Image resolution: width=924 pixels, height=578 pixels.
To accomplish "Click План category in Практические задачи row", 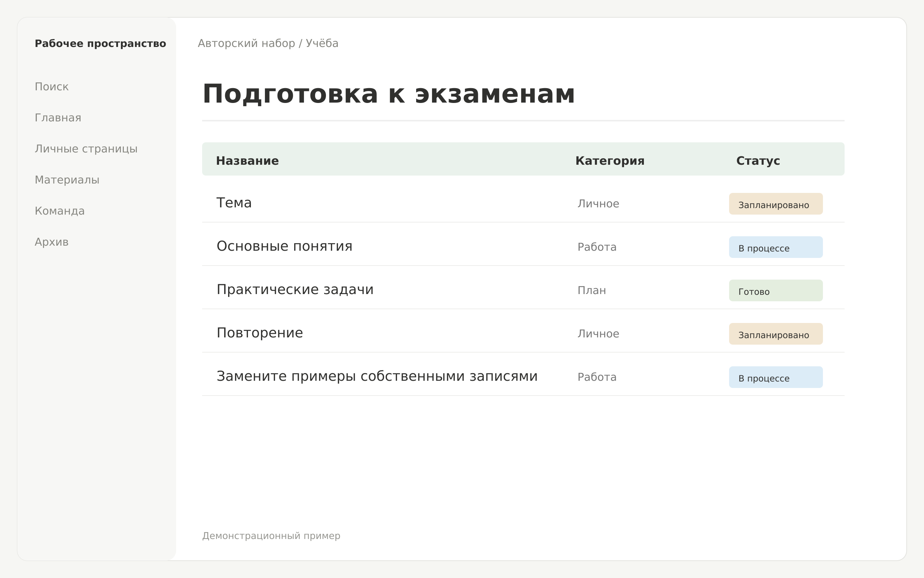I will click(592, 290).
